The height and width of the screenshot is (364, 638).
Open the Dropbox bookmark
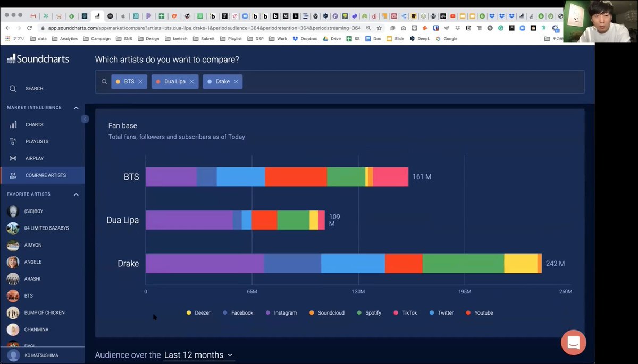pyautogui.click(x=305, y=39)
